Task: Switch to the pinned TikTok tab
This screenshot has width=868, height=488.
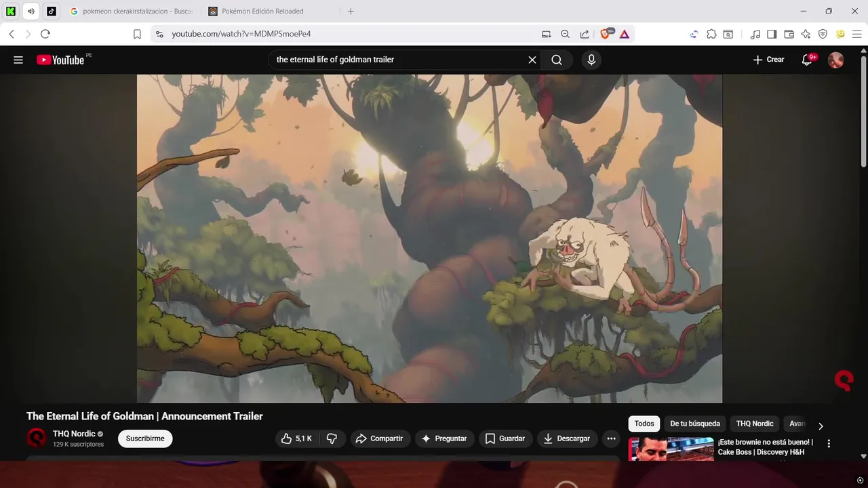Action: click(52, 11)
